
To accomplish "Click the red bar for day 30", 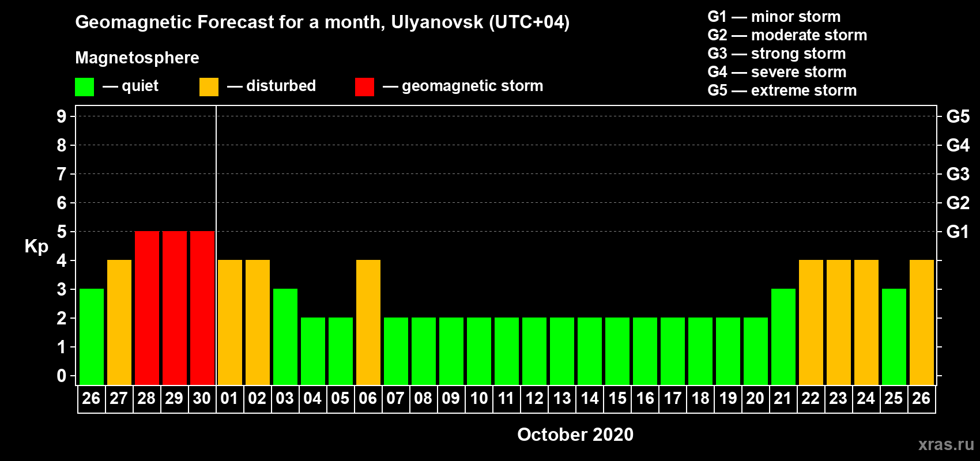I will point(202,308).
